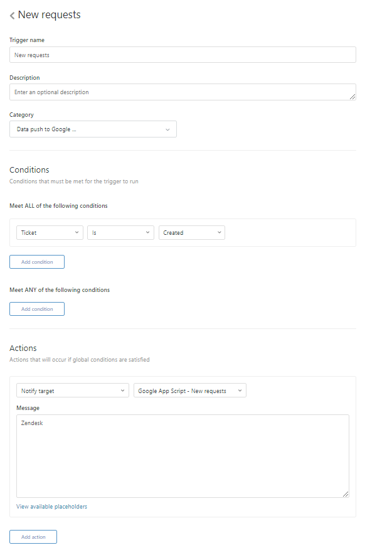Click the back chevron beside New requests
The image size is (392, 550).
pyautogui.click(x=11, y=14)
